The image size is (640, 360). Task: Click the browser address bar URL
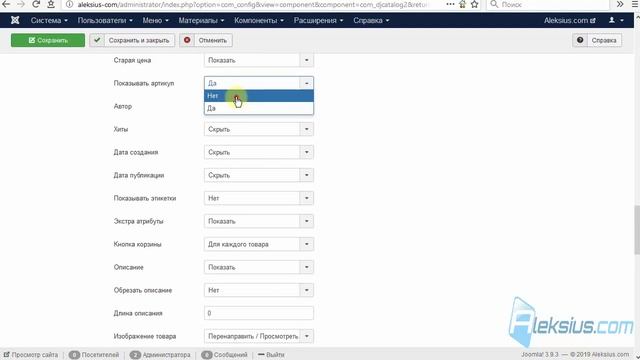[252, 4]
